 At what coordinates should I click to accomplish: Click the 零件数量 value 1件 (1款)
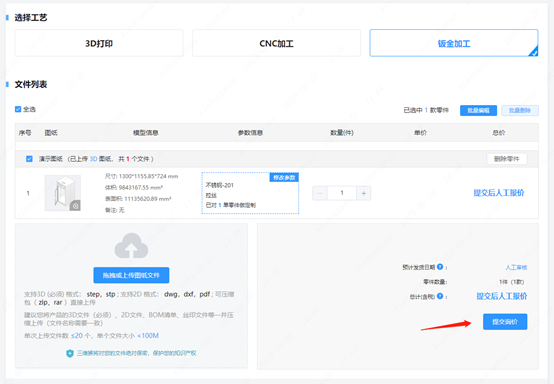512,282
